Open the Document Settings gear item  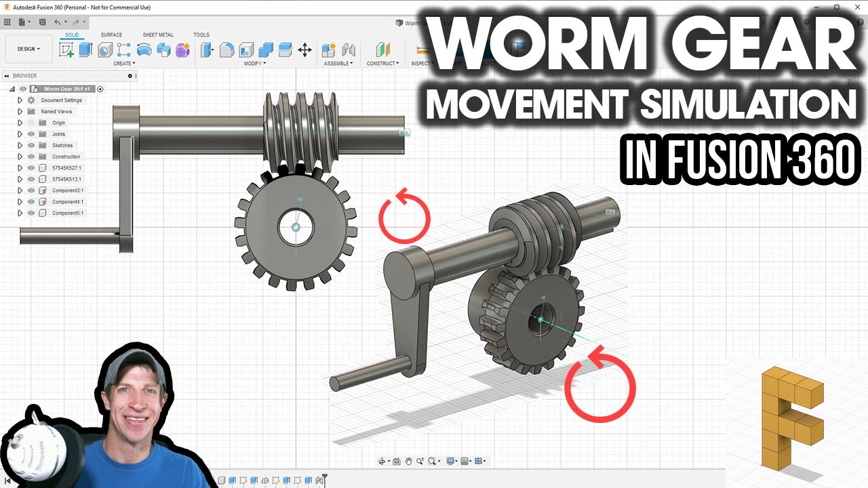click(x=31, y=100)
